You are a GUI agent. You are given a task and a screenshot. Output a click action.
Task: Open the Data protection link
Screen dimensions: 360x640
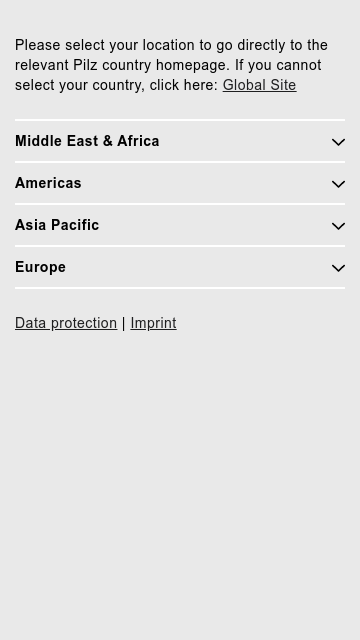pyautogui.click(x=66, y=323)
